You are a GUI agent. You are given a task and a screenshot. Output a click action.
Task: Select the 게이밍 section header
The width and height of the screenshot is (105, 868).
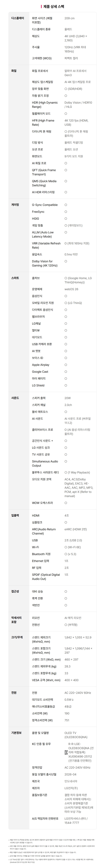pyautogui.click(x=15, y=205)
